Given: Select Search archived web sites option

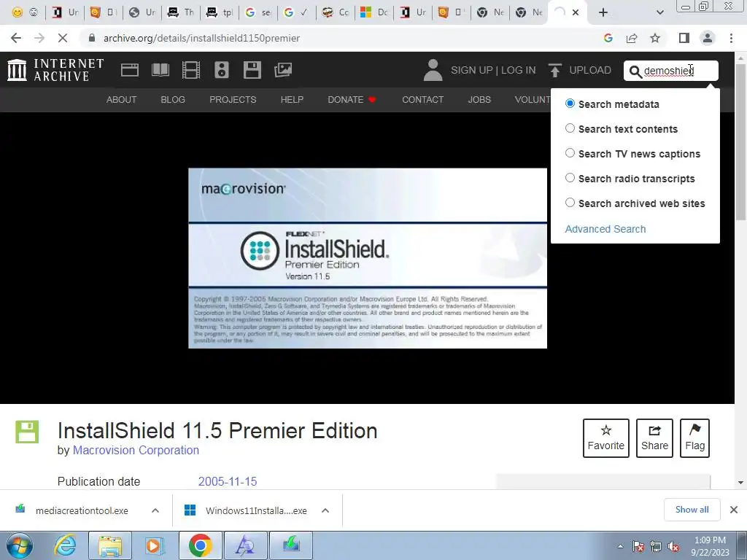Looking at the screenshot, I should 570,203.
